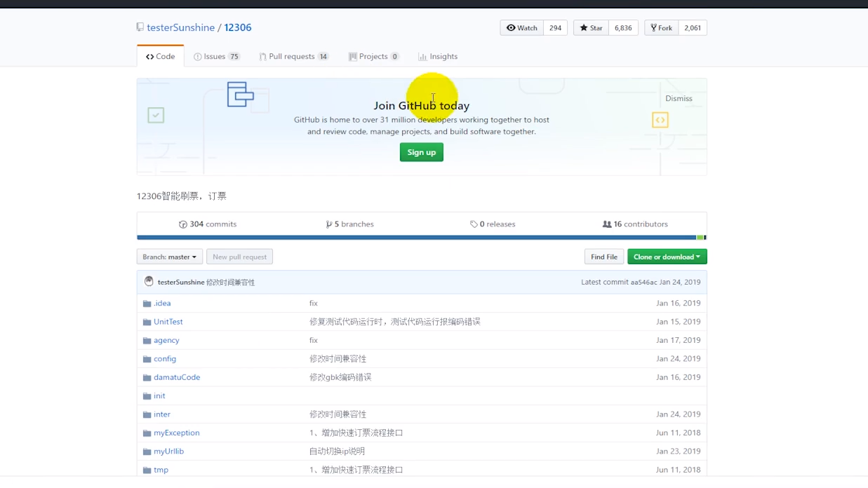
Task: Click the Issues count badge 75
Action: (234, 56)
